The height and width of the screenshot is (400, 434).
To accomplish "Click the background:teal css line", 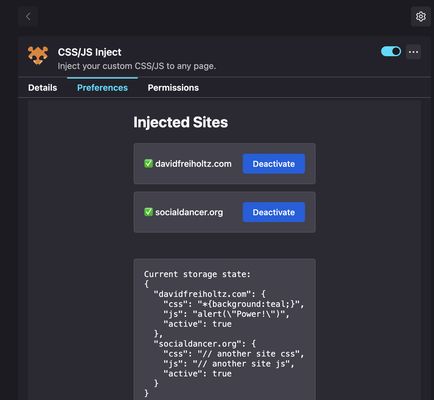I will (234, 304).
